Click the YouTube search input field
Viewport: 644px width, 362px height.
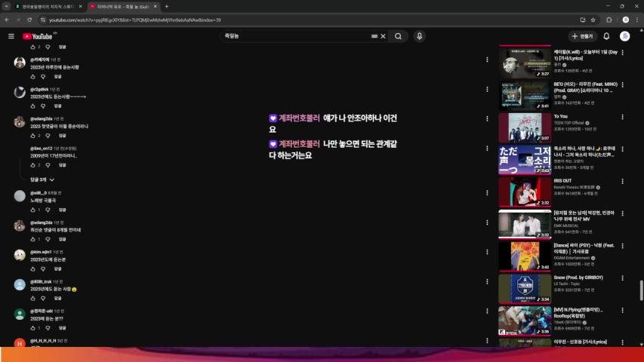click(x=296, y=36)
